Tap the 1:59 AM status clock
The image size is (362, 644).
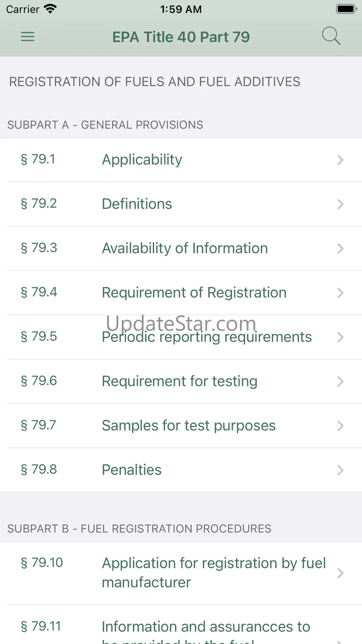point(181,9)
